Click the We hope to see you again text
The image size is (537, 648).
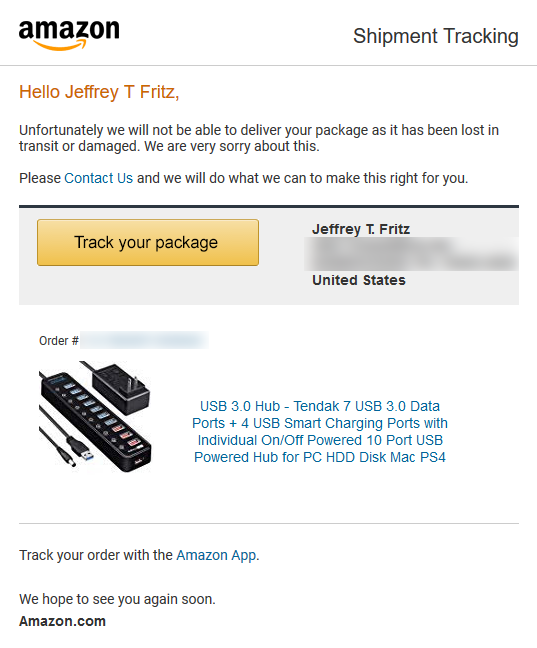pos(117,599)
